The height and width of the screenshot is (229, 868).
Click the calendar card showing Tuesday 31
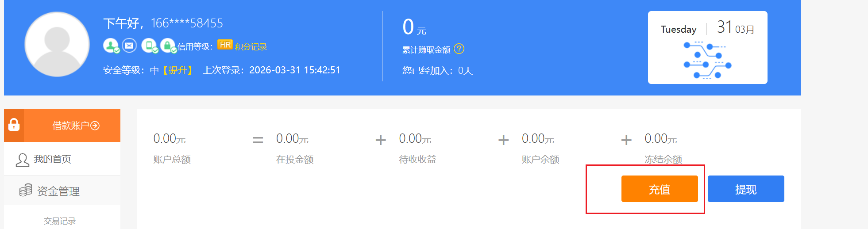[x=707, y=48]
